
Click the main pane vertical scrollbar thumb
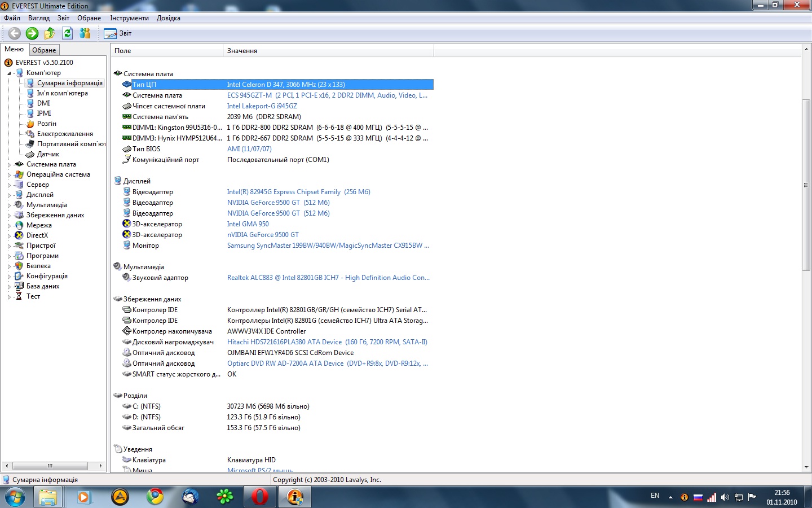click(806, 185)
